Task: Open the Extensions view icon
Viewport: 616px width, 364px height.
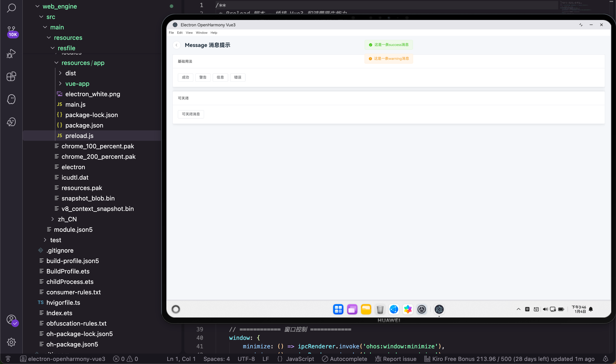Action: 11,76
